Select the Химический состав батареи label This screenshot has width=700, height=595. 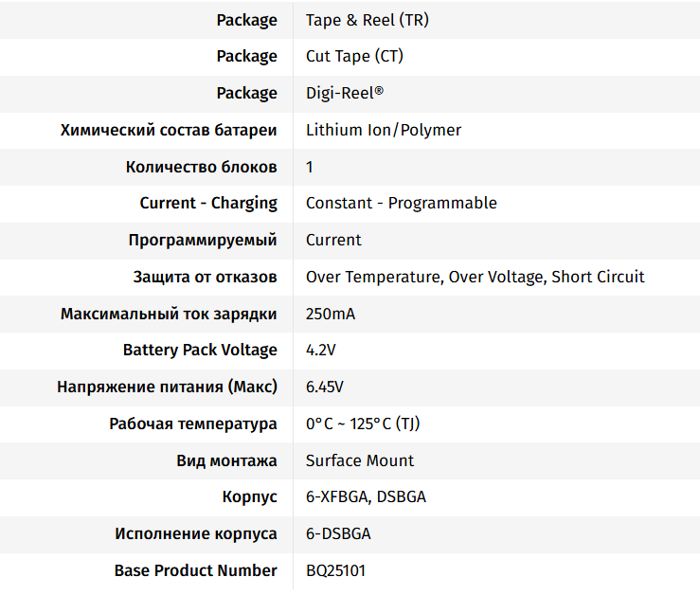(x=169, y=130)
